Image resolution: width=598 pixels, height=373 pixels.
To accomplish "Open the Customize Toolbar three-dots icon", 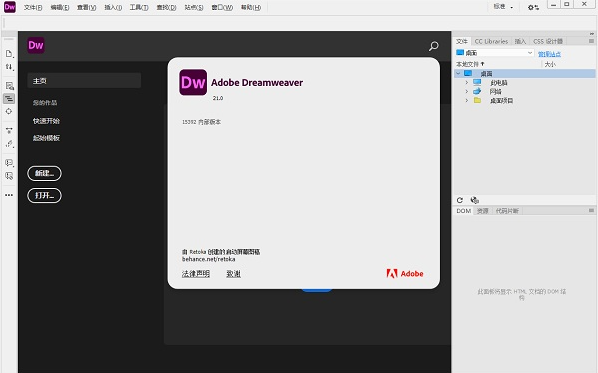I will [9, 195].
